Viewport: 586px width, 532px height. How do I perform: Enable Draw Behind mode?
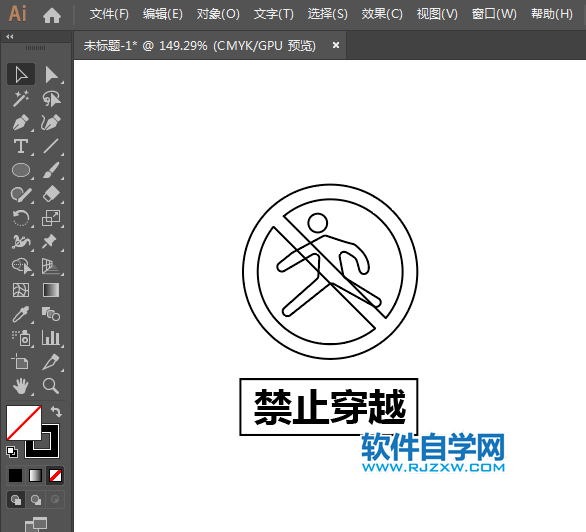36,499
